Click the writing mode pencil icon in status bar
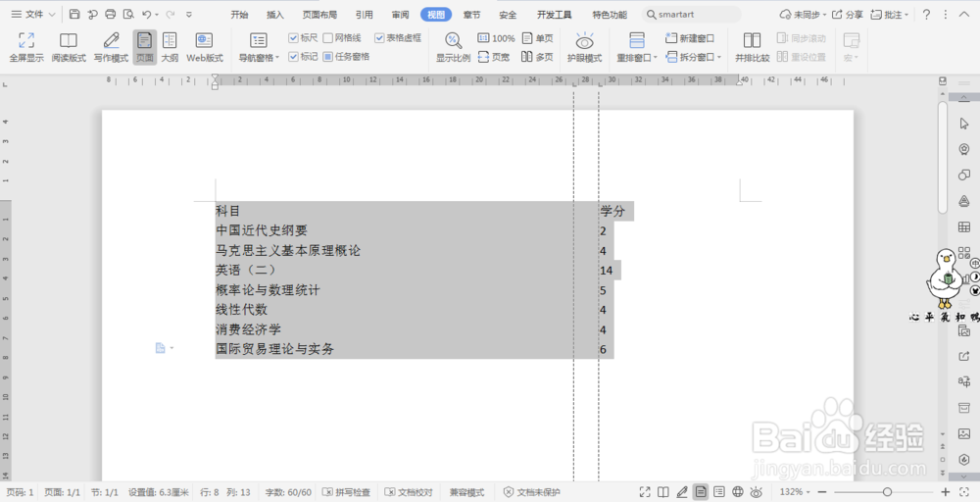Viewport: 980px width, 502px height. click(x=682, y=492)
